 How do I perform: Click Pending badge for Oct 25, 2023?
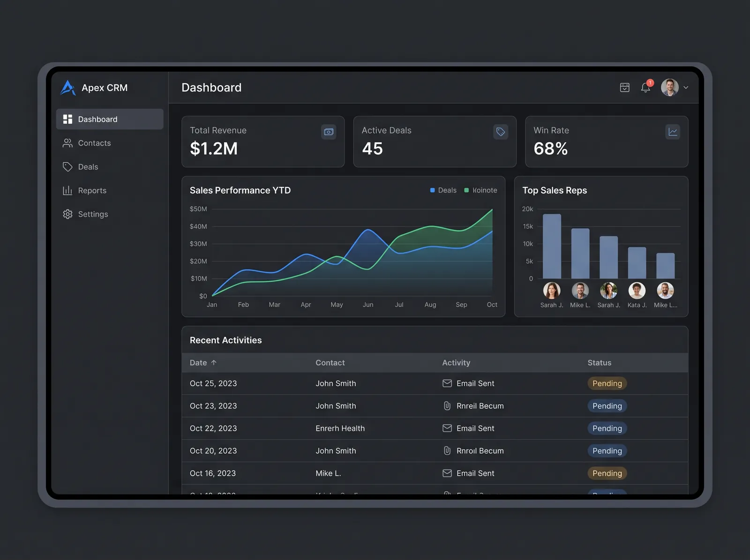[x=607, y=383]
